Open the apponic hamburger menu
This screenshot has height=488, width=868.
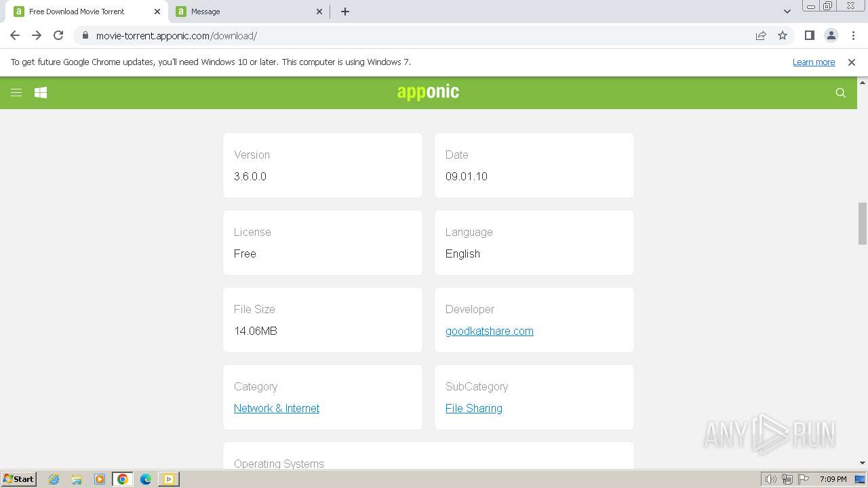coord(16,93)
